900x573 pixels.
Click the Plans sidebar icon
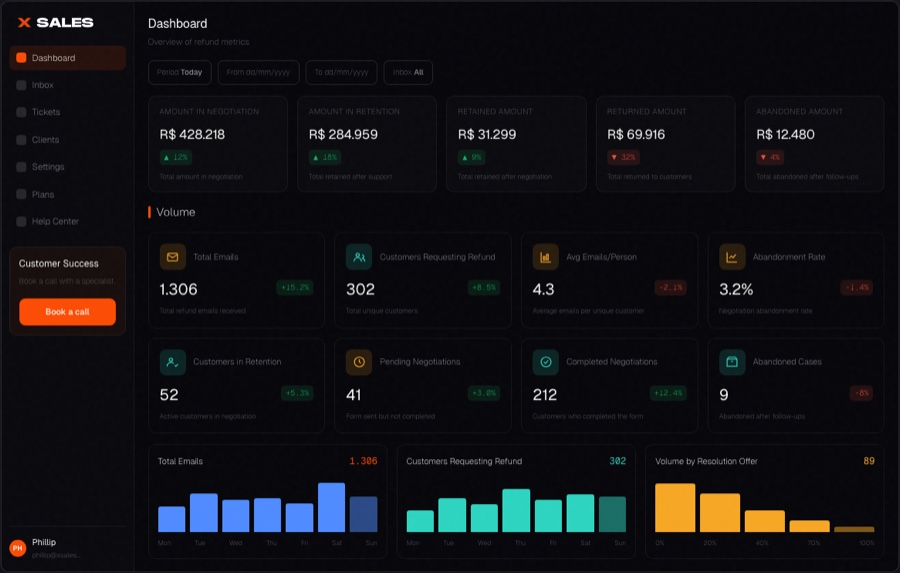21,194
